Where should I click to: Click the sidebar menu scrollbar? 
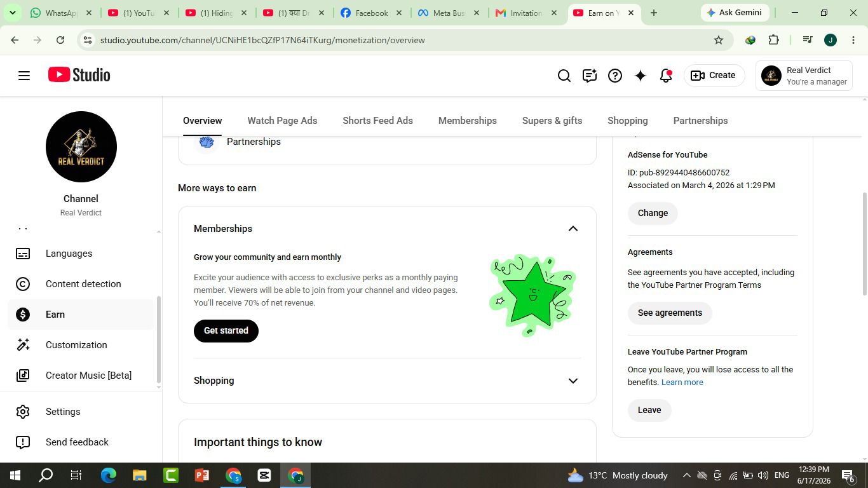coord(158,340)
